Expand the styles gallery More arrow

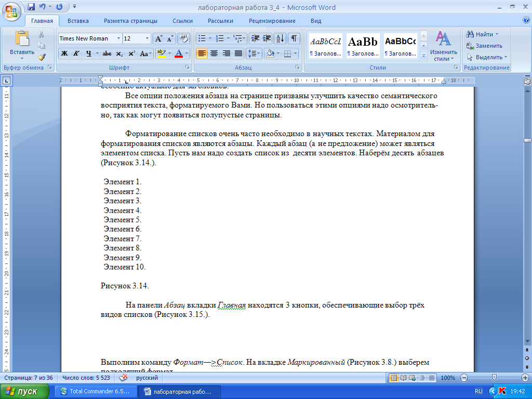tap(423, 56)
